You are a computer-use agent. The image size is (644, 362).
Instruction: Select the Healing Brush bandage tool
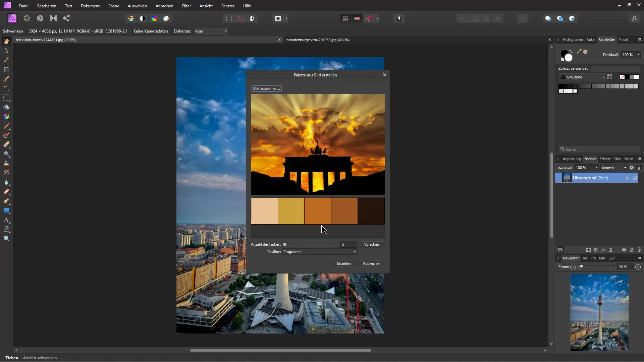(6, 192)
